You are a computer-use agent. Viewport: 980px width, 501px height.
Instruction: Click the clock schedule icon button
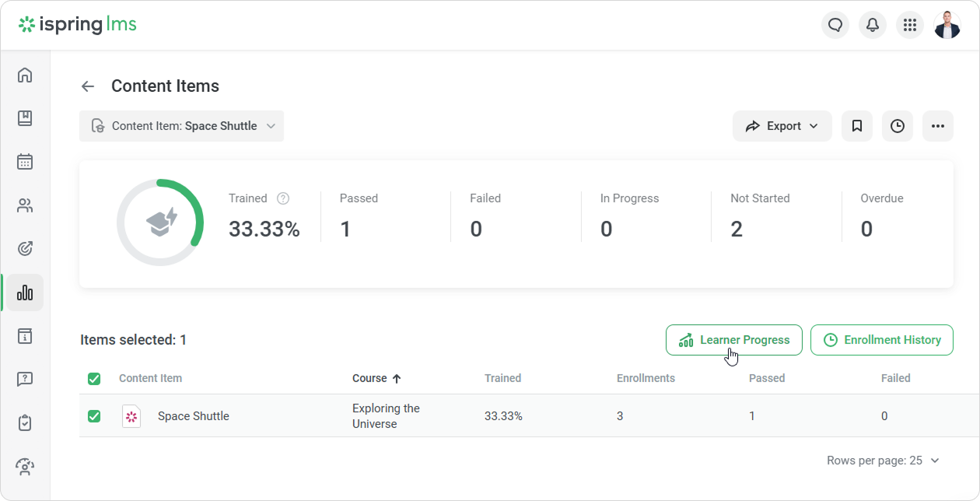[x=898, y=126]
